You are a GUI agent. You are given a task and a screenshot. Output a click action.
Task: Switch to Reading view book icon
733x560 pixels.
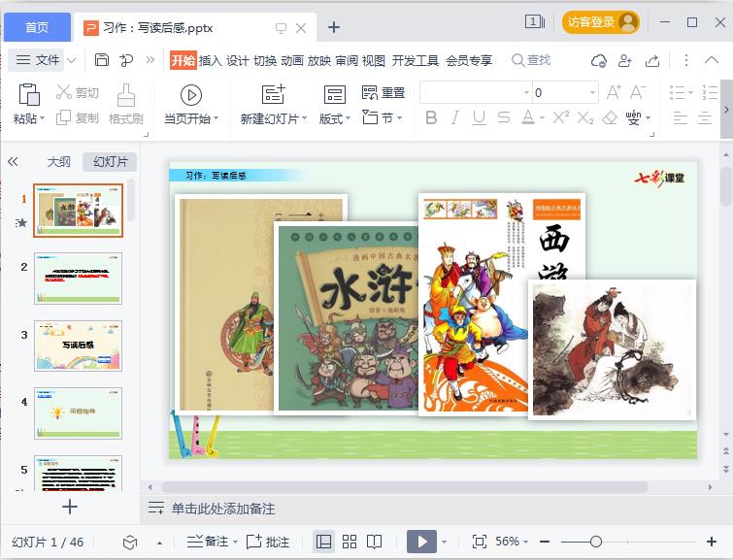click(374, 542)
